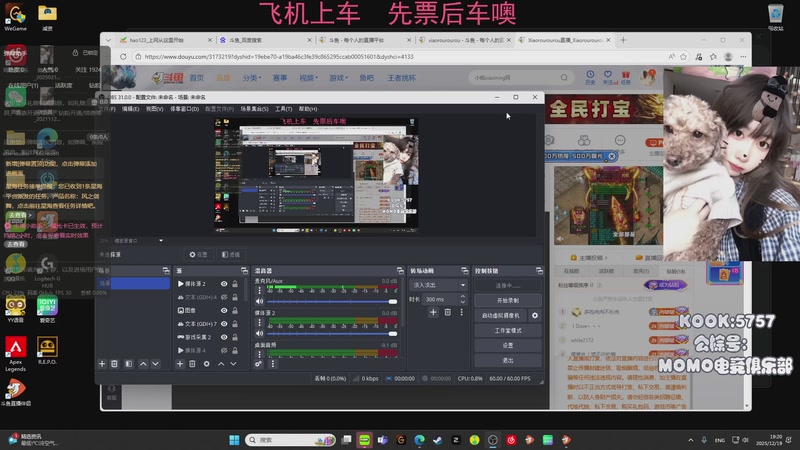Open OBS 工具(T) menu

pos(284,109)
